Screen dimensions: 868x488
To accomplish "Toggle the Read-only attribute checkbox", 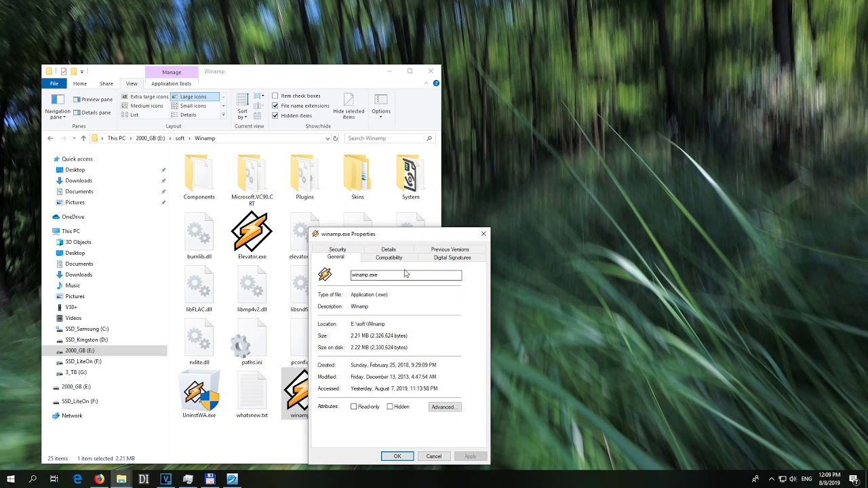I will tap(353, 407).
